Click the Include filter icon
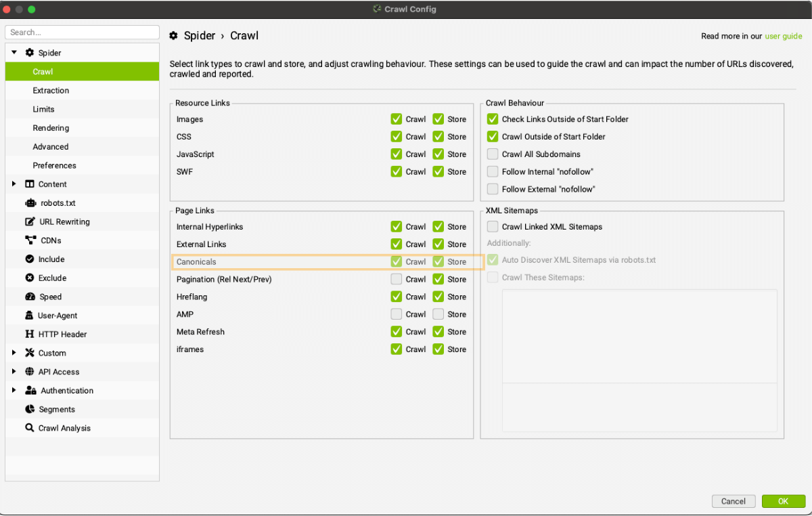 tap(28, 259)
